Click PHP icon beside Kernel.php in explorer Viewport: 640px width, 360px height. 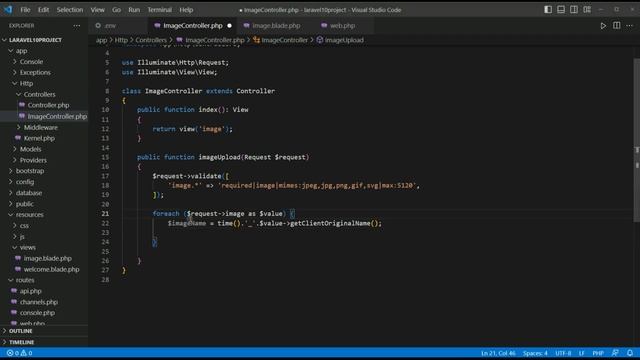[18, 138]
